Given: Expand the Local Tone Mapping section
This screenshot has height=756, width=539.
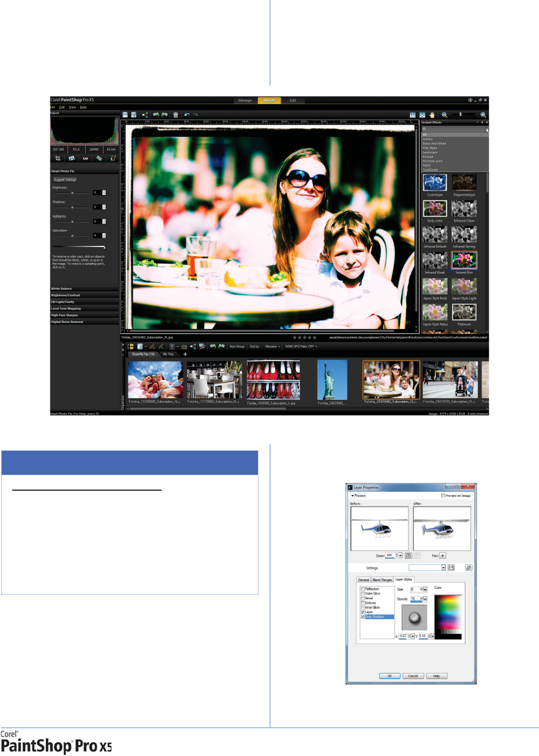Looking at the screenshot, I should pyautogui.click(x=85, y=308).
